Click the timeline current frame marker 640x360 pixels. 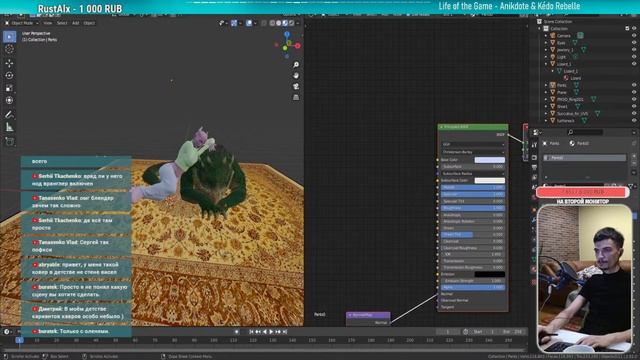19,340
